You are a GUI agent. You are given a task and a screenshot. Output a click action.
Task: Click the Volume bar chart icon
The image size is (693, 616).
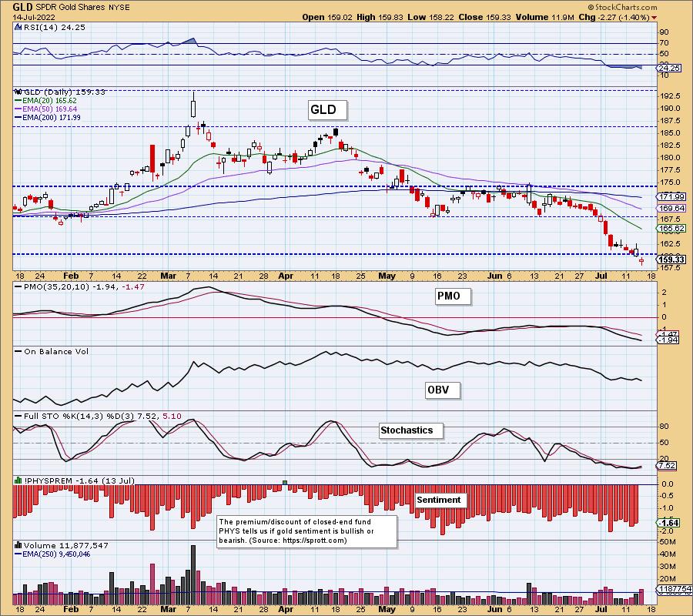(18, 545)
